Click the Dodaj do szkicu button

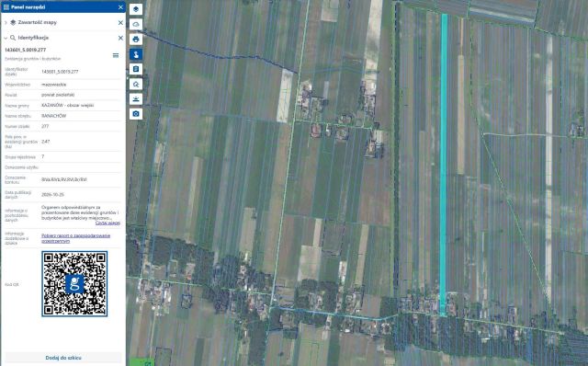tap(63, 358)
